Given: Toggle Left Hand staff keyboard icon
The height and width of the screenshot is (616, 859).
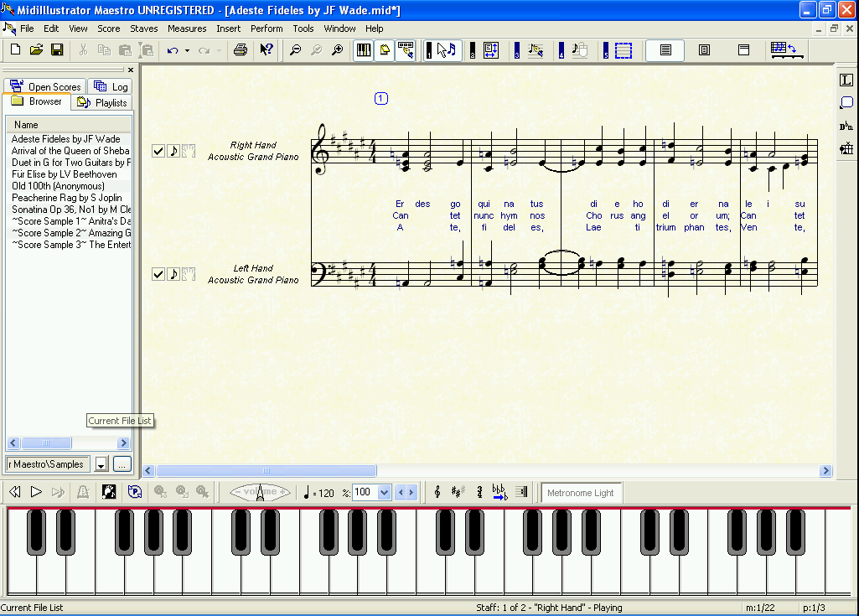Looking at the screenshot, I should coord(189,273).
